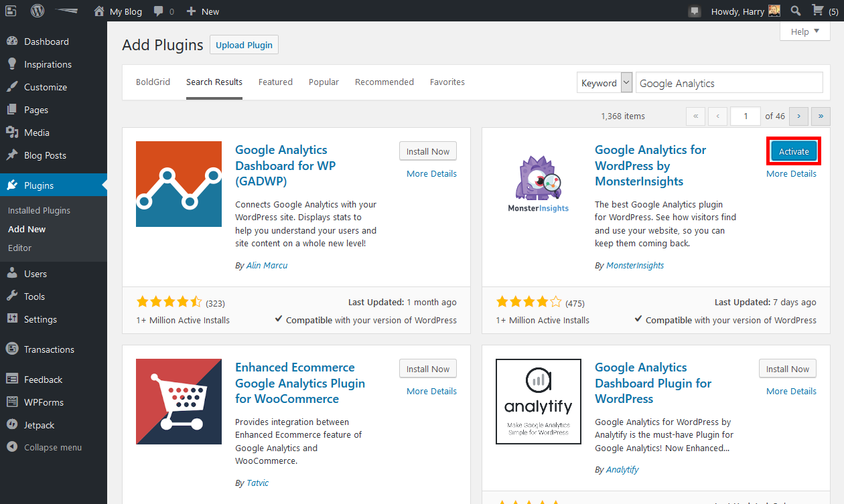Click the Inspirations lightbulb icon

[12, 64]
